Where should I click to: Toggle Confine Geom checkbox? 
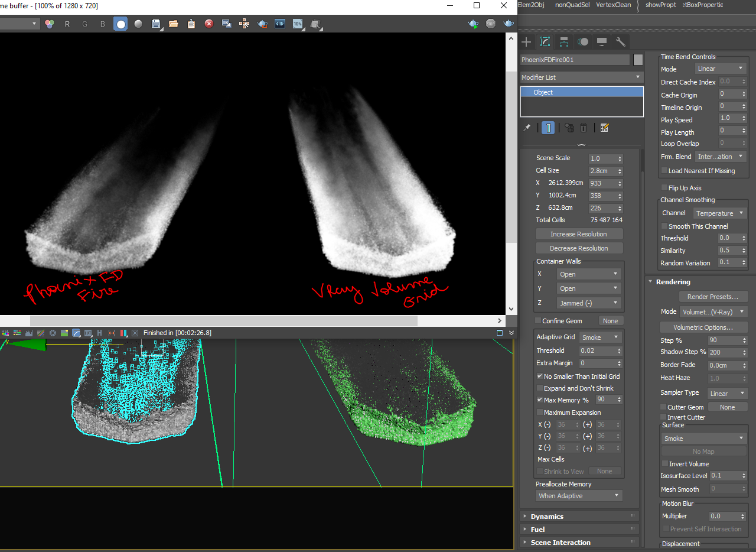point(538,321)
